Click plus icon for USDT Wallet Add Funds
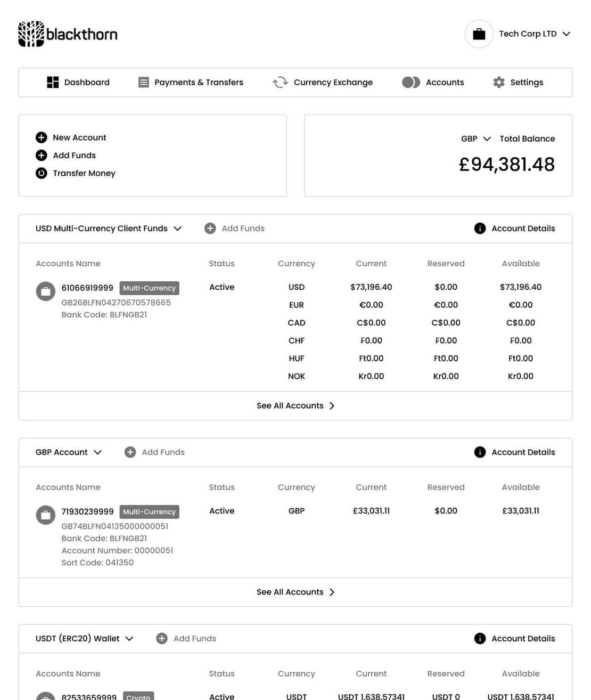The height and width of the screenshot is (700, 591). (x=162, y=639)
